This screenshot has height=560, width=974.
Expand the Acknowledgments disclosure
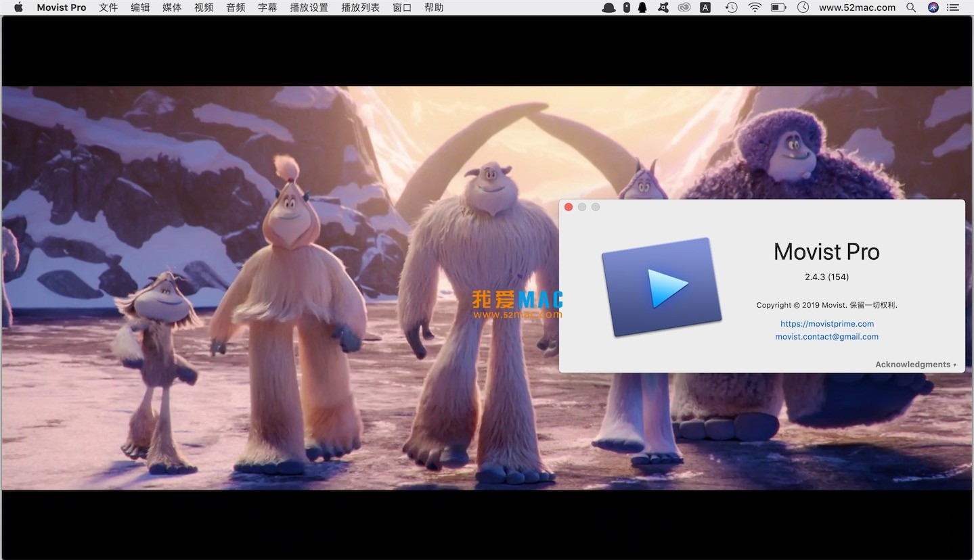[x=916, y=365]
